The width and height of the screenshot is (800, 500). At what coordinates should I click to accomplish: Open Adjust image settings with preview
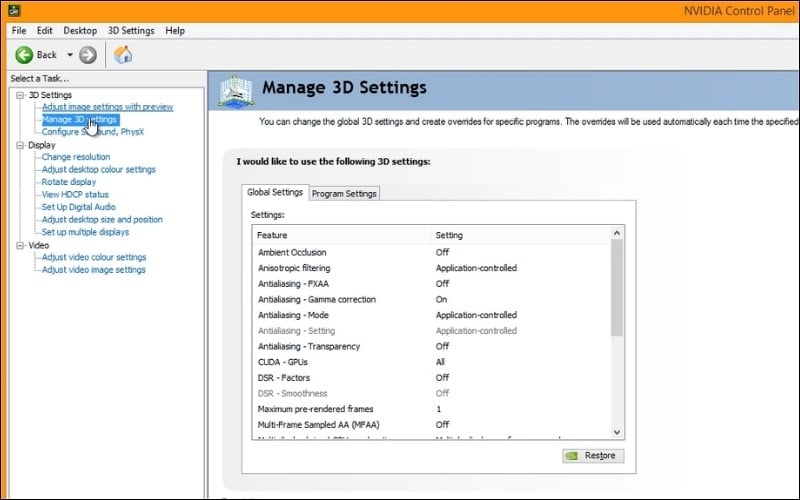pos(108,107)
